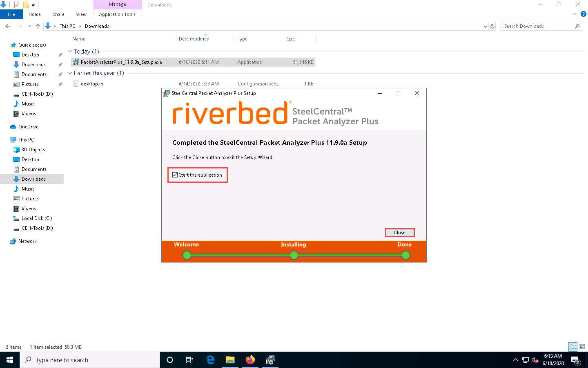Open Firefox from taskbar
Viewport: 588px width, 368px height.
click(x=250, y=360)
